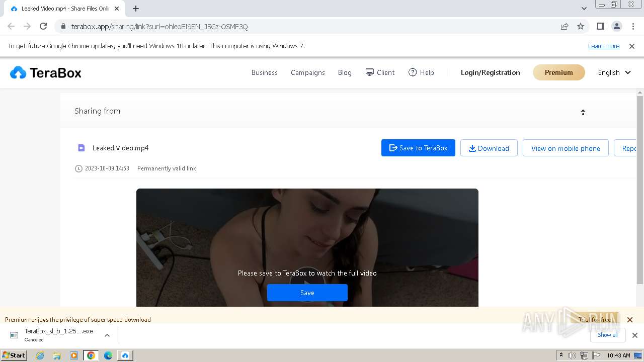Open Internet Explorer from the taskbar

[x=40, y=355]
